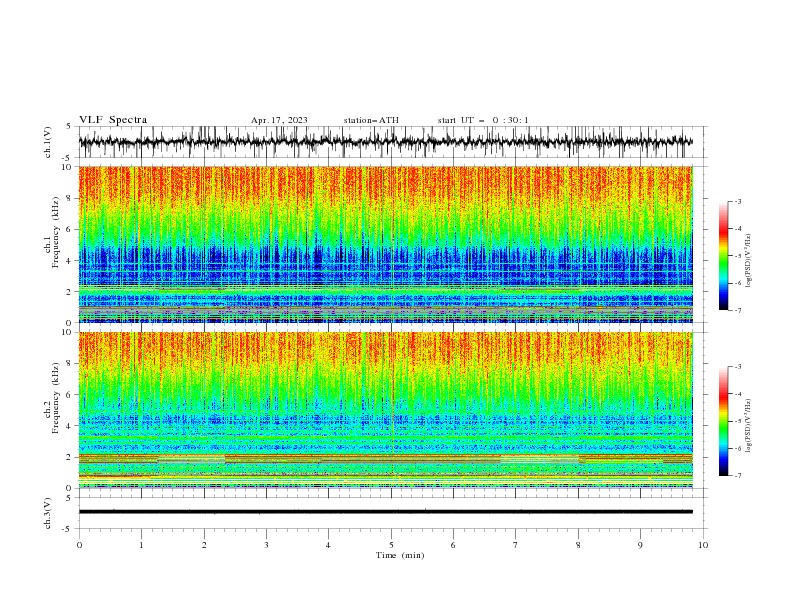792x612 pixels.
Task: Click the 'ch.3(V)' waveform axis label
Action: [48, 513]
